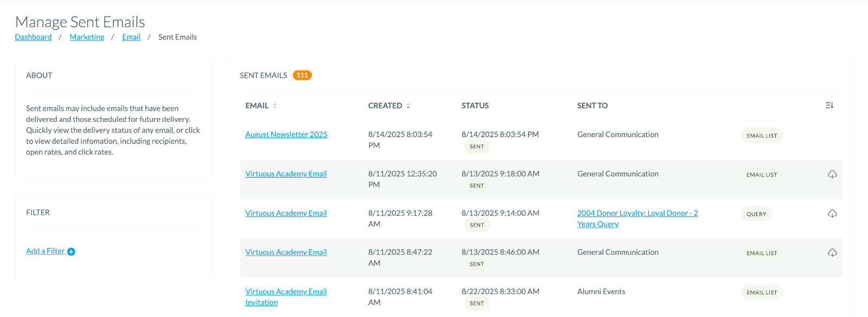The image size is (868, 317).
Task: Click SENT badge under 8/14/2025 8:03:54 PM
Action: point(477,147)
